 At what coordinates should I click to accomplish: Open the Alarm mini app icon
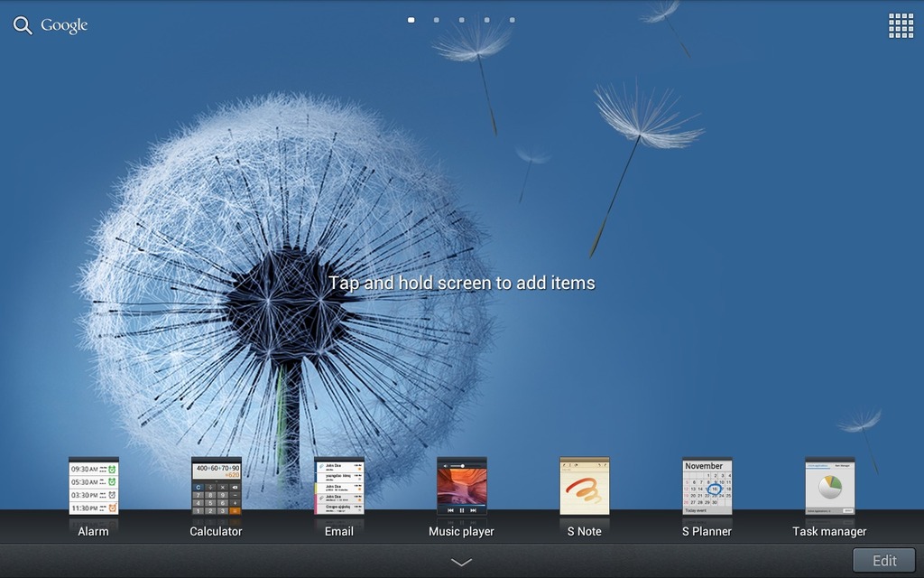tap(94, 486)
